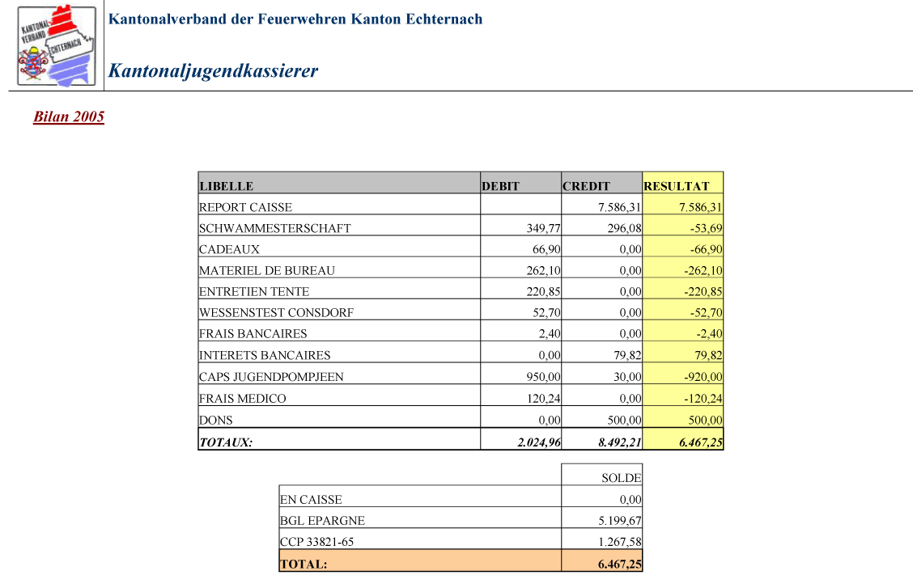Select the CADEAUX debit value '66,90'

547,249
